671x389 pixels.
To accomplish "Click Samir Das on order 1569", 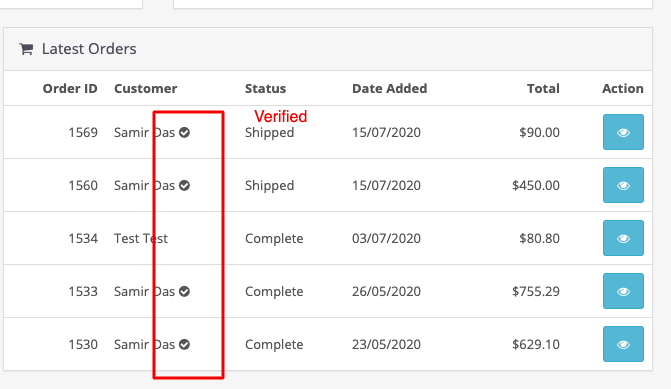I will pyautogui.click(x=144, y=133).
